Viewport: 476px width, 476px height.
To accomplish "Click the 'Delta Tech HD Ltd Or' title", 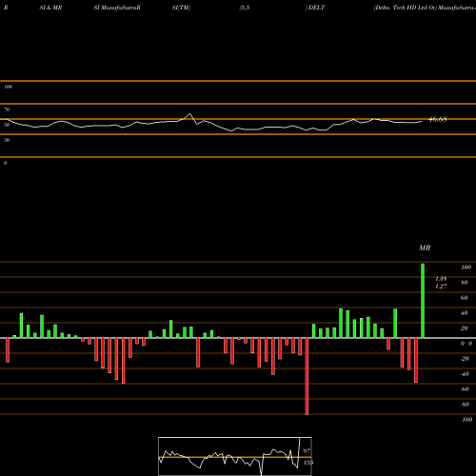I will [x=406, y=8].
